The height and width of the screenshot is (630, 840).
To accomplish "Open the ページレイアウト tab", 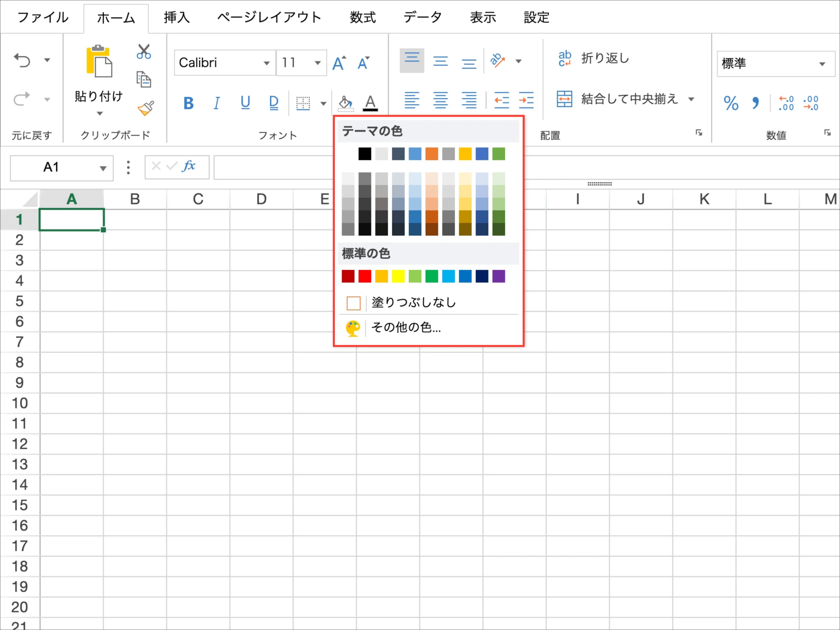I will point(269,18).
